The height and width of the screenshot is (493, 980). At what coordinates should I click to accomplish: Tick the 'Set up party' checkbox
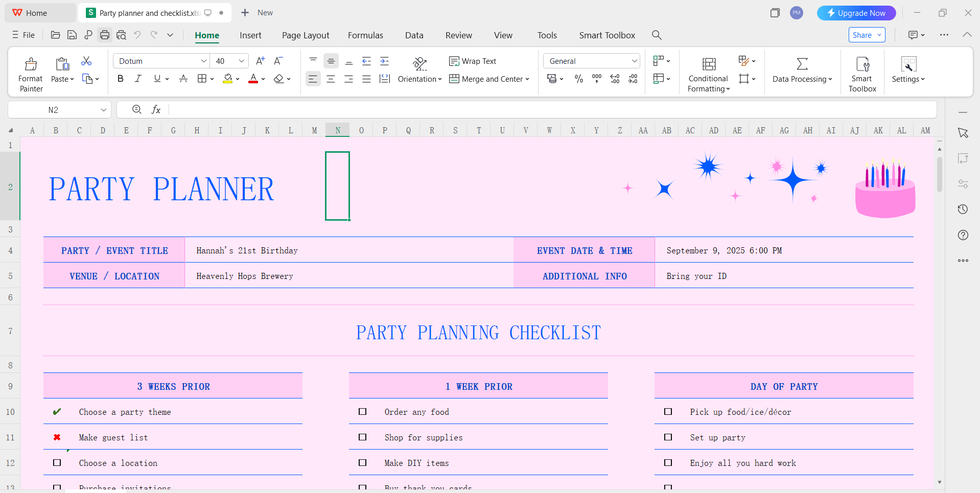[668, 437]
